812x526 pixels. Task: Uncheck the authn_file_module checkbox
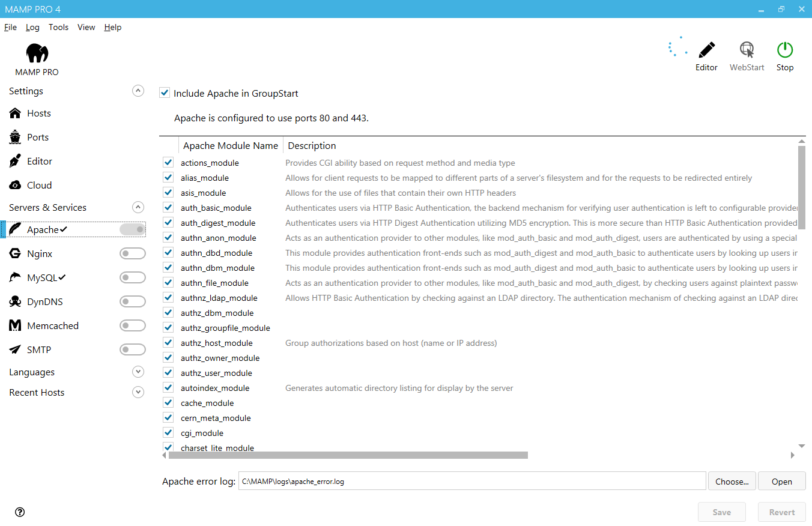168,283
